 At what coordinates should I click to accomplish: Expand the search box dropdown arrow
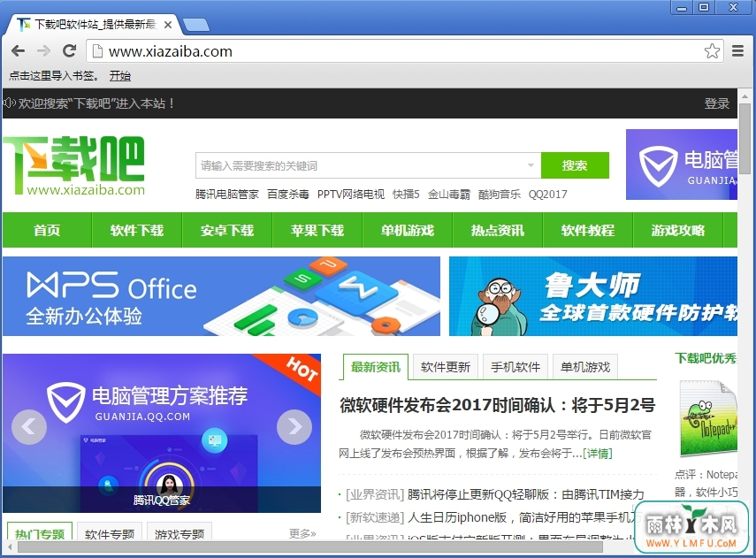coord(531,165)
